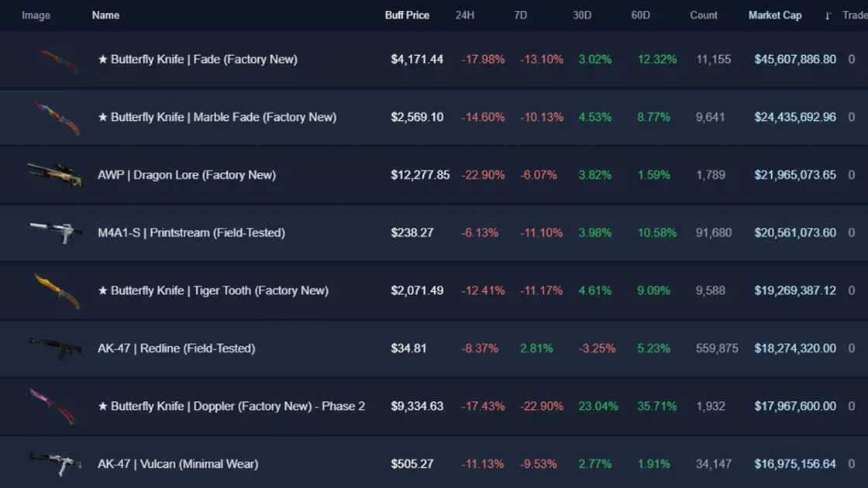The image size is (868, 488).
Task: Click the $24,435,692.96 market cap
Action: pos(795,117)
